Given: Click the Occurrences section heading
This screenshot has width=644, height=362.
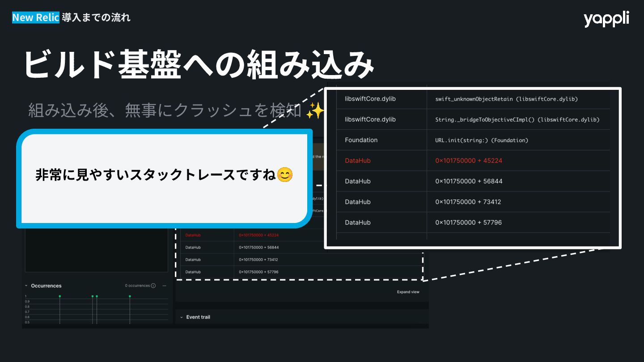Looking at the screenshot, I should coord(46,286).
